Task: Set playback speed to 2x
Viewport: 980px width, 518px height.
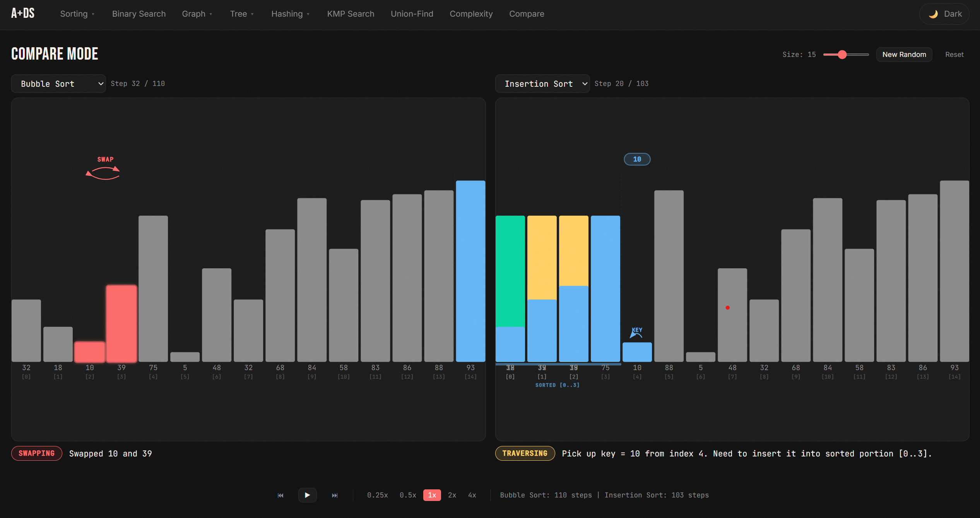Action: [x=452, y=495]
